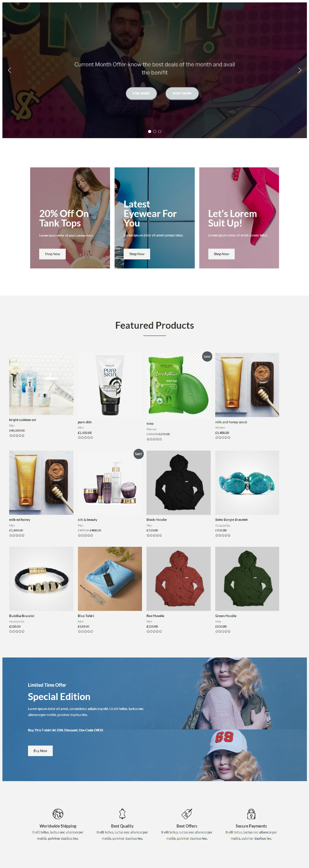The height and width of the screenshot is (868, 309).
Task: Advance the slider with right arrow
Action: [x=300, y=70]
